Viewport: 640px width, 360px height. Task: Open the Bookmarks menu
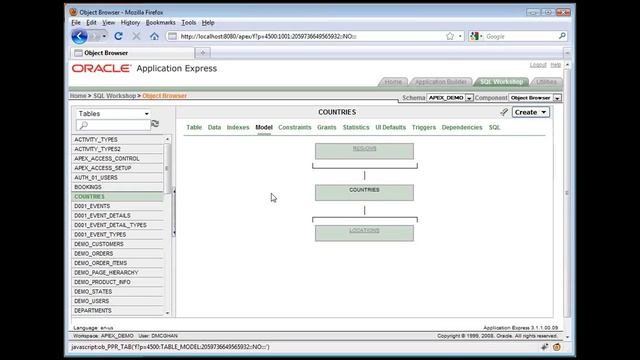pos(160,22)
